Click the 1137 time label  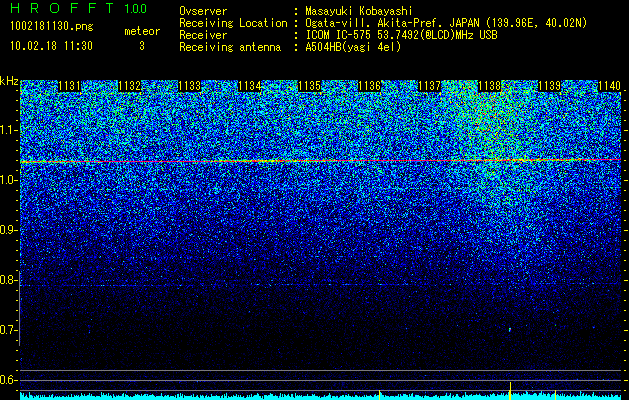430,86
